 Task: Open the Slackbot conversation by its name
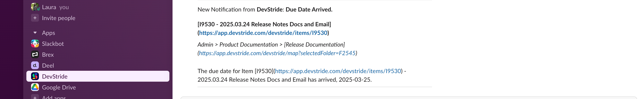pyautogui.click(x=53, y=44)
